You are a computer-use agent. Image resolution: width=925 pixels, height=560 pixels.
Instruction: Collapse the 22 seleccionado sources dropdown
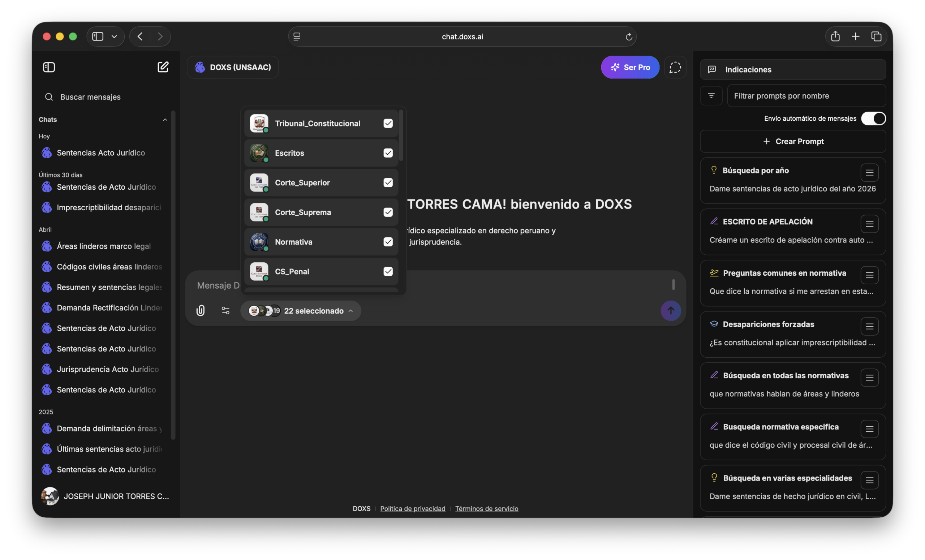coord(301,311)
